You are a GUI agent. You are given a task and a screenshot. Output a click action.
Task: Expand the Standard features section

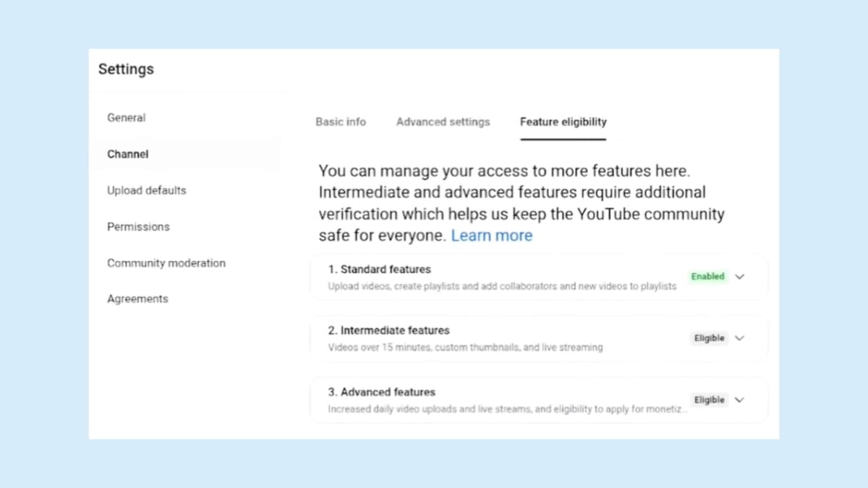coord(739,276)
